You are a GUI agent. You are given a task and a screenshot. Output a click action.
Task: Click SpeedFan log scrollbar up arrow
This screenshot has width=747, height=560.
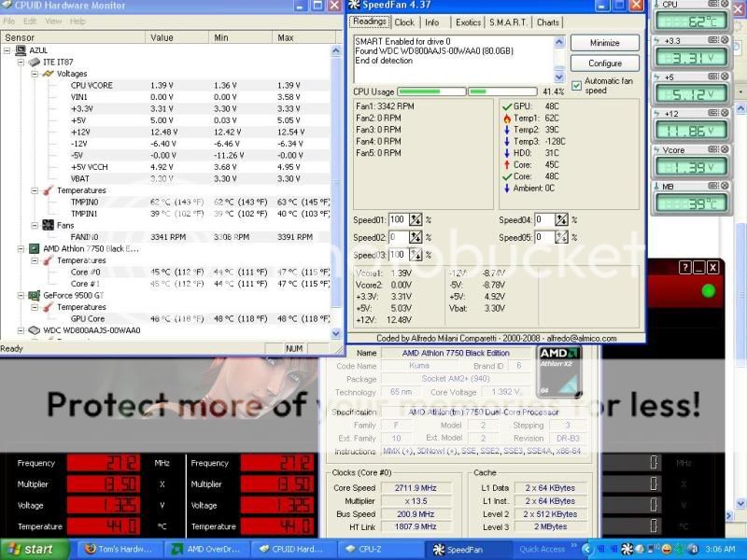559,42
